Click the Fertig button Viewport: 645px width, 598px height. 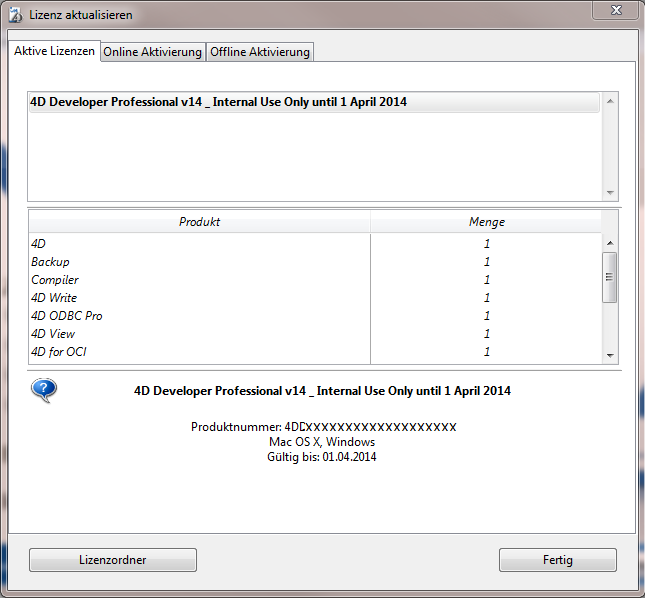(558, 560)
